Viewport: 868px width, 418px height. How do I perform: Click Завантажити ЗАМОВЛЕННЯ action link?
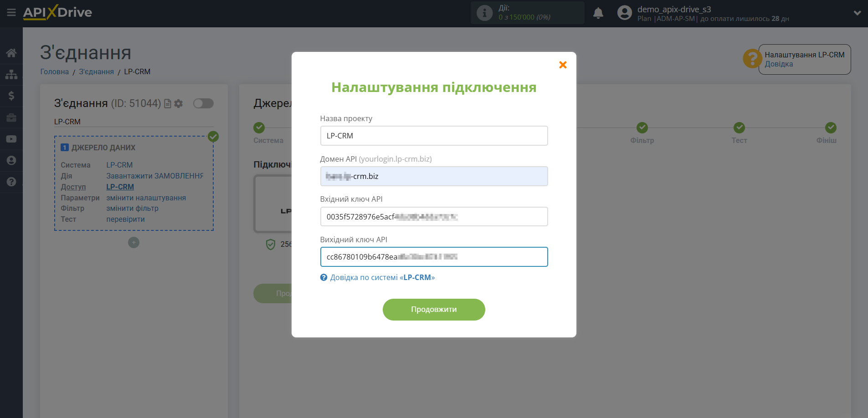pos(155,176)
